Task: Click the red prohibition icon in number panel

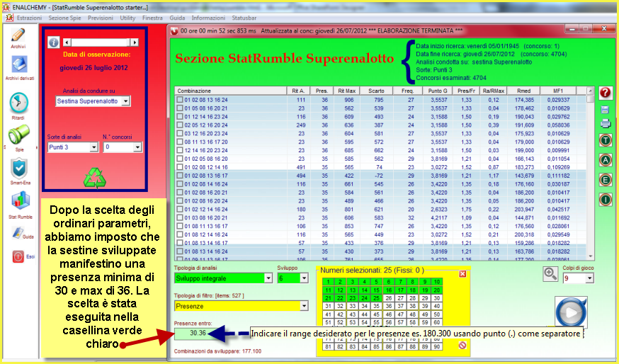Action: pos(462,346)
